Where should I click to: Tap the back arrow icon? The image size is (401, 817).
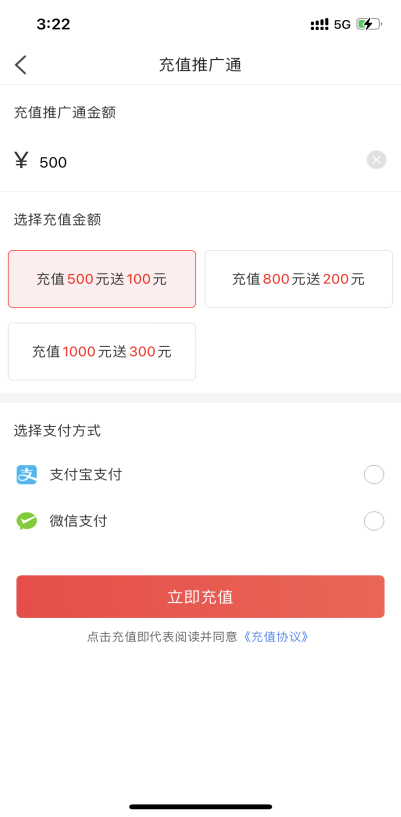pyautogui.click(x=20, y=65)
